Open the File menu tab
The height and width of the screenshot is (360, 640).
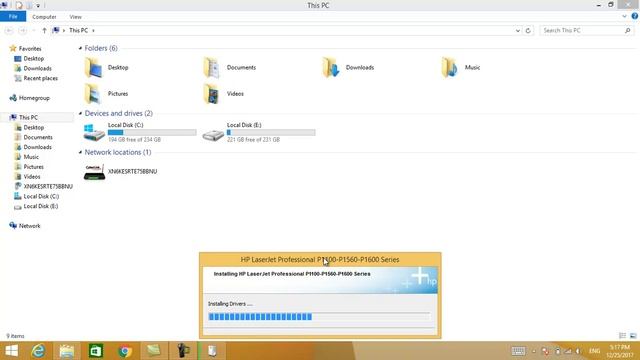coord(13,16)
